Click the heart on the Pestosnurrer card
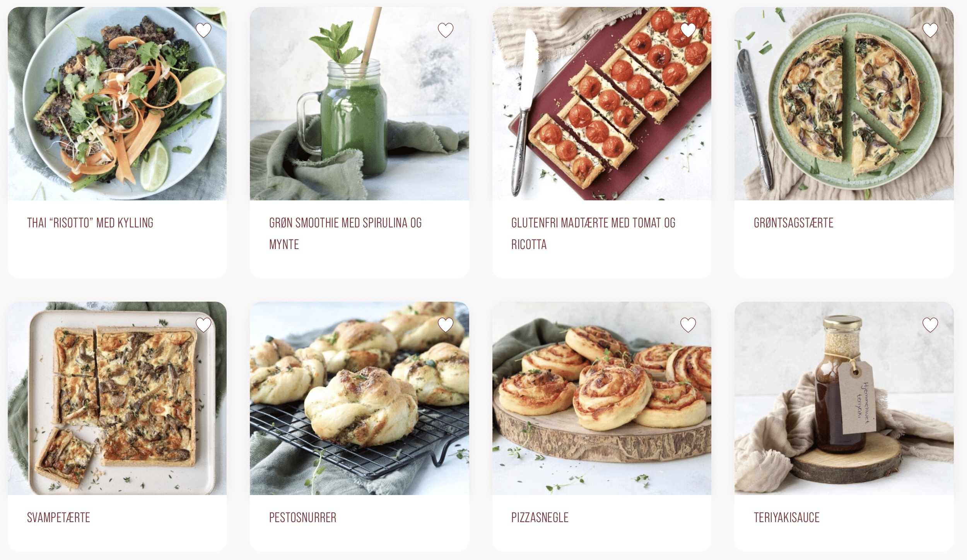This screenshot has height=560, width=967. (x=446, y=325)
